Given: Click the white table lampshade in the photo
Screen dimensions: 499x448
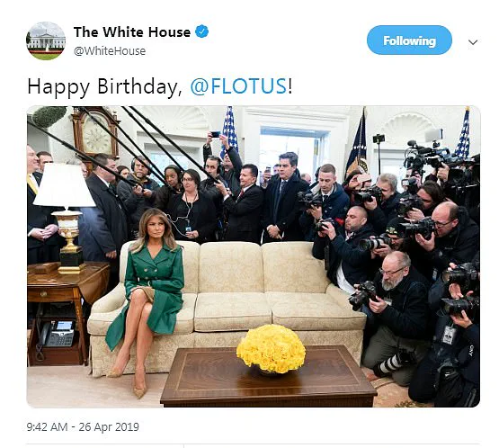Looking at the screenshot, I should tap(64, 185).
